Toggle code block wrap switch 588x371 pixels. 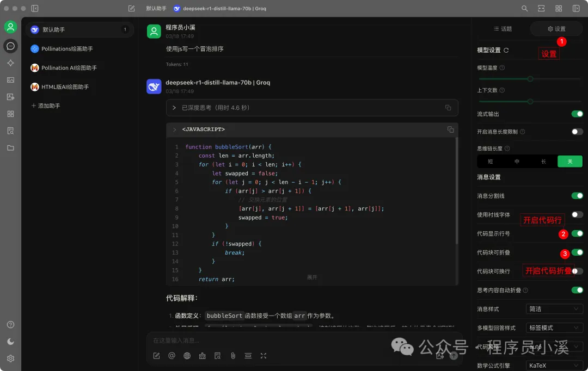(577, 271)
